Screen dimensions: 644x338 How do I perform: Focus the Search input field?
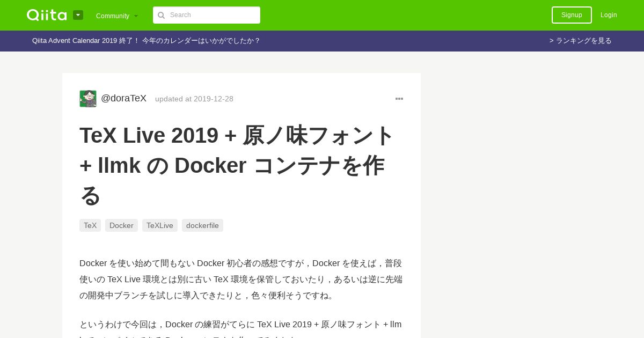coord(207,15)
